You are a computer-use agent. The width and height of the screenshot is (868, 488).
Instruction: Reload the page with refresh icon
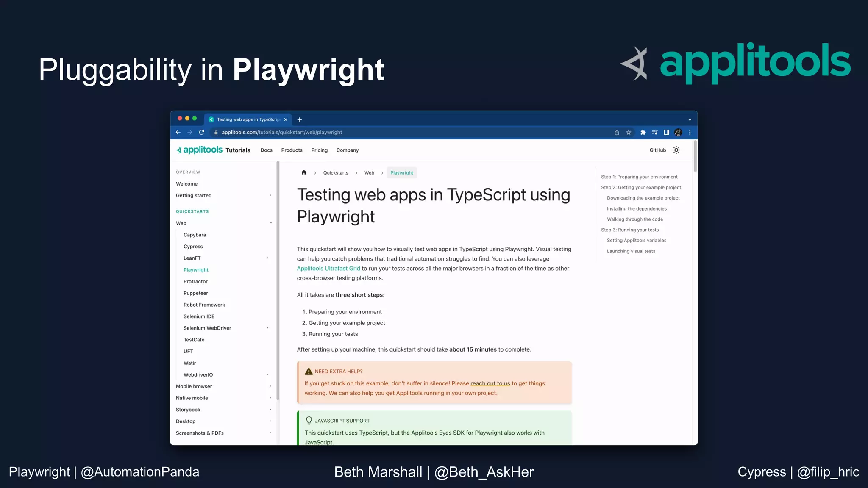[x=202, y=132]
